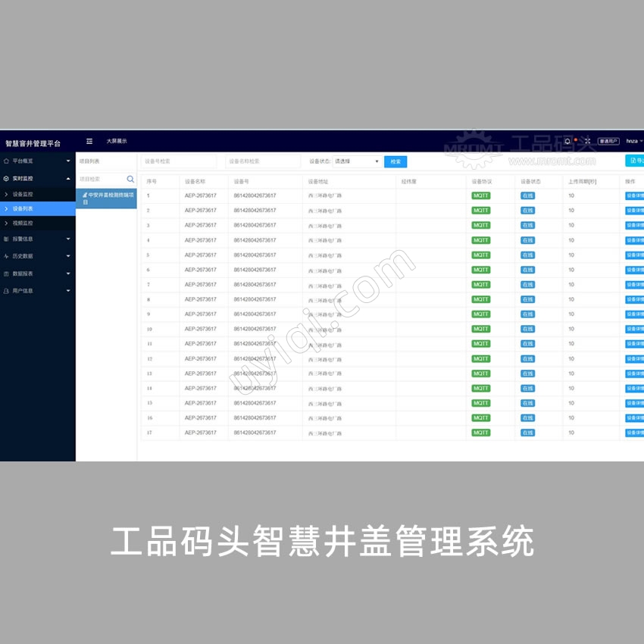
Task: Click the 设备名称 column header
Action: point(195,182)
